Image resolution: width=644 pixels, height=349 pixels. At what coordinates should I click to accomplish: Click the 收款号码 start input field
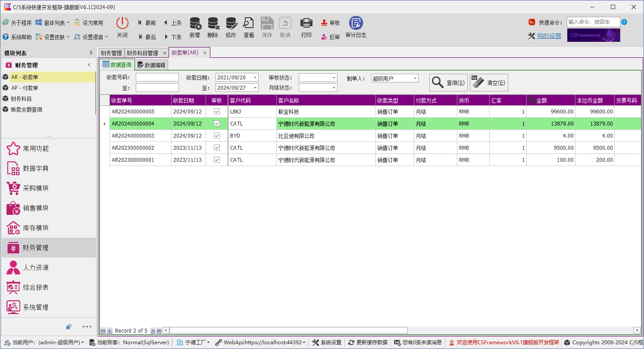[157, 77]
